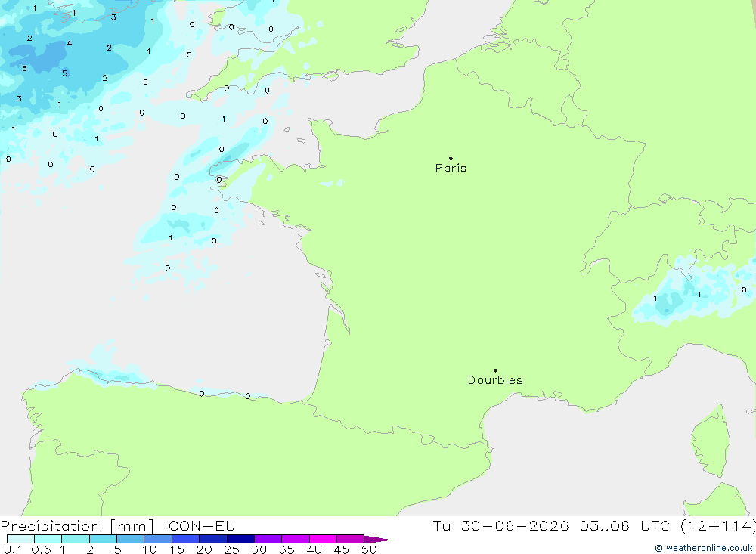This screenshot has height=554, width=756.
Task: Click the precipitation value '4' on the map
Action: point(70,43)
